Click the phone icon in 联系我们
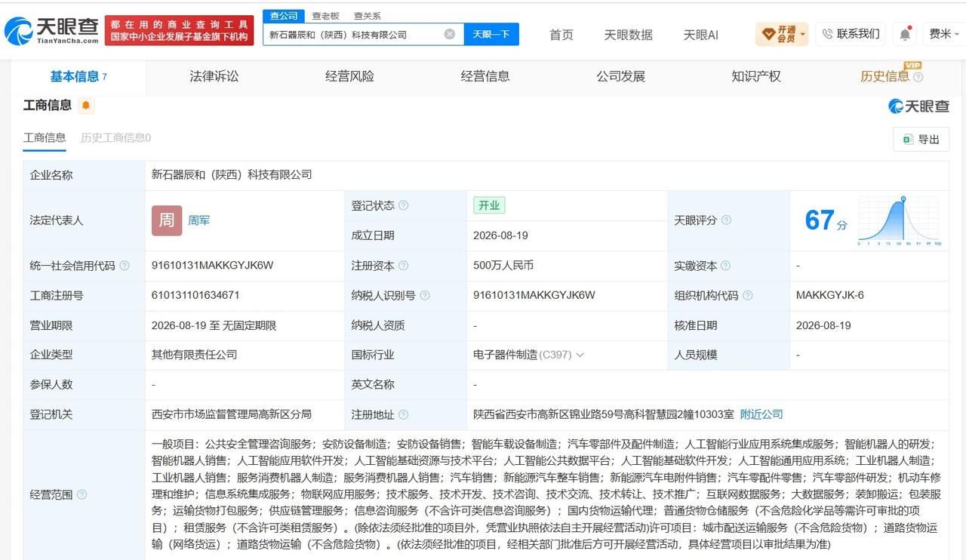The image size is (966, 560). click(x=827, y=34)
